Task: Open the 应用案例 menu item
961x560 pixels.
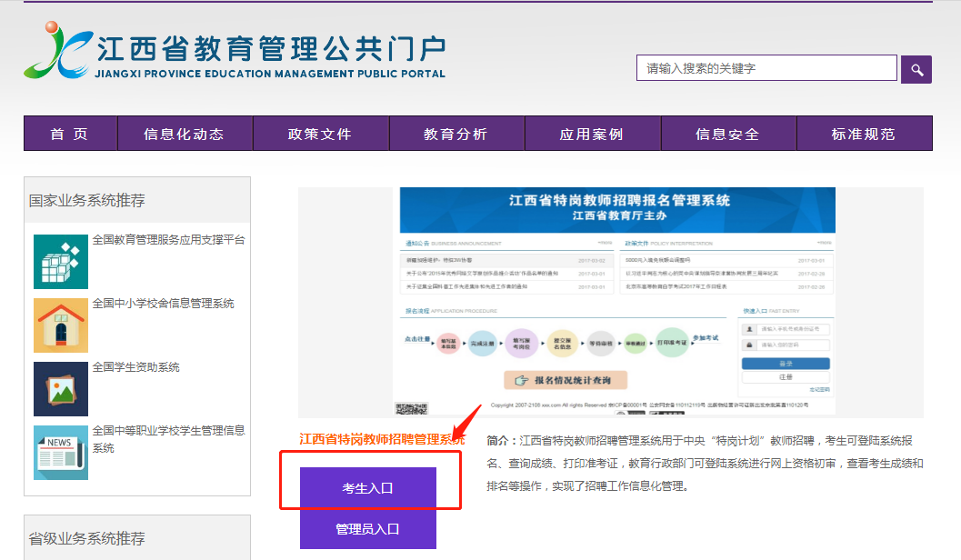Action: pyautogui.click(x=592, y=134)
